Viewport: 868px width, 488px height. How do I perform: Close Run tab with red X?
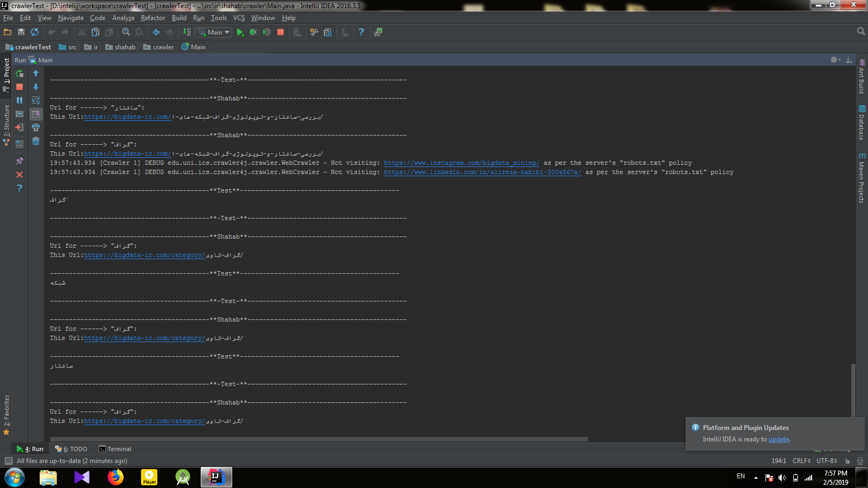tap(20, 175)
